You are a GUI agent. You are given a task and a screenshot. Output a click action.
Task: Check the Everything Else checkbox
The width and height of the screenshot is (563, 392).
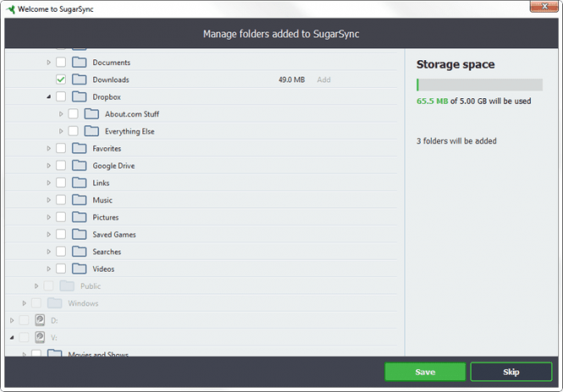coord(74,131)
